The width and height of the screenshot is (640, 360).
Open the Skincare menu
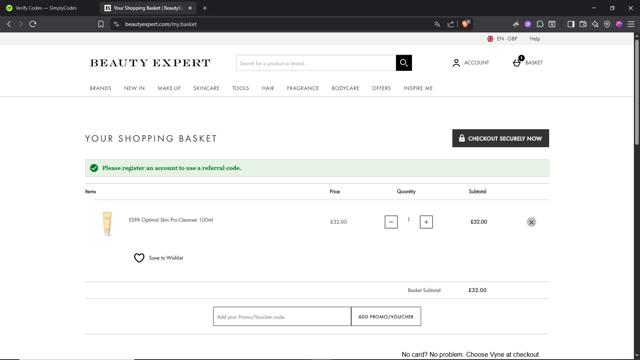click(x=206, y=88)
